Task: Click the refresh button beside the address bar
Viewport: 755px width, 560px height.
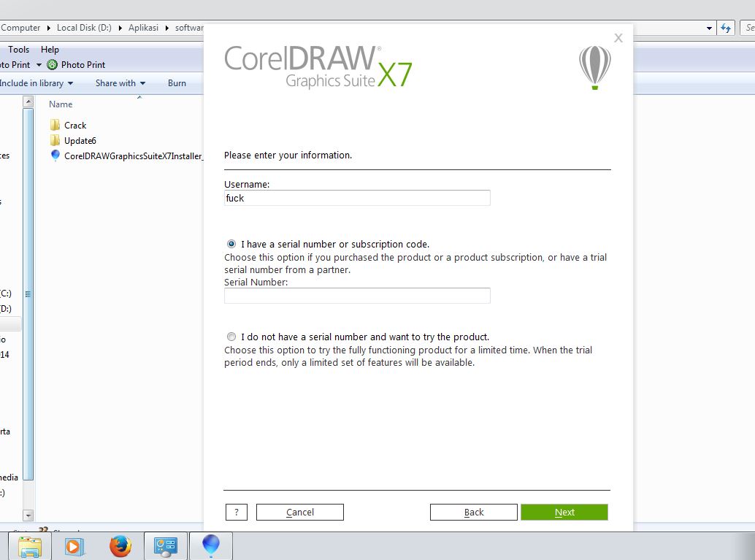Action: tap(726, 28)
